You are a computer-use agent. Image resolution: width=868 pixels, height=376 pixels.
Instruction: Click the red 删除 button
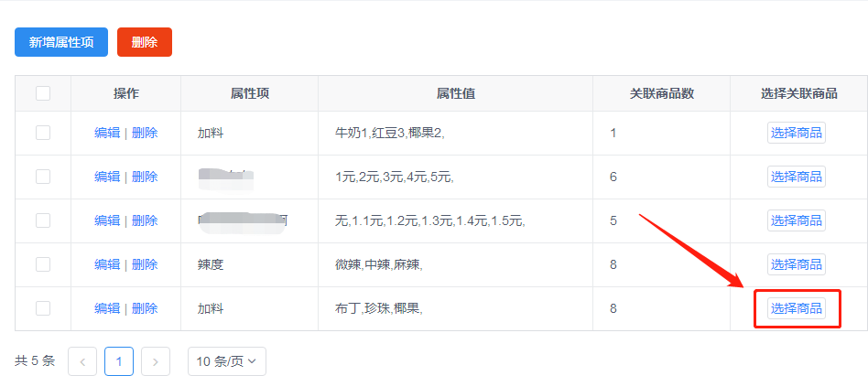click(145, 42)
